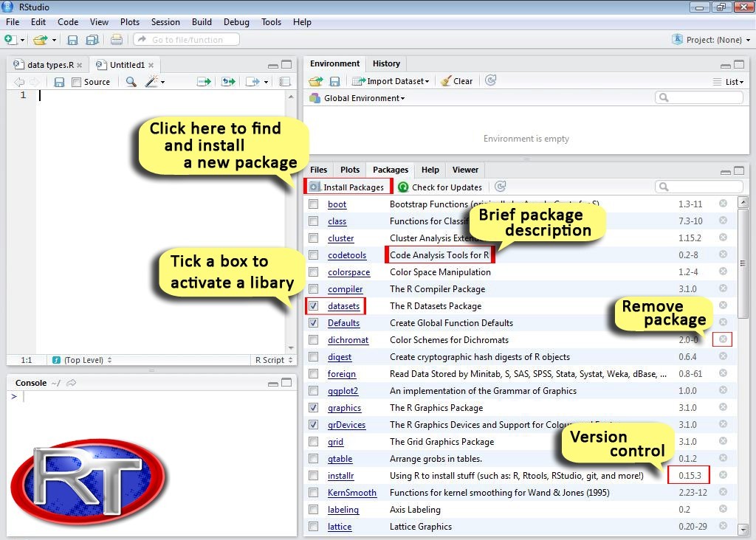Open the List view dropdown
The height and width of the screenshot is (540, 756).
[728, 82]
